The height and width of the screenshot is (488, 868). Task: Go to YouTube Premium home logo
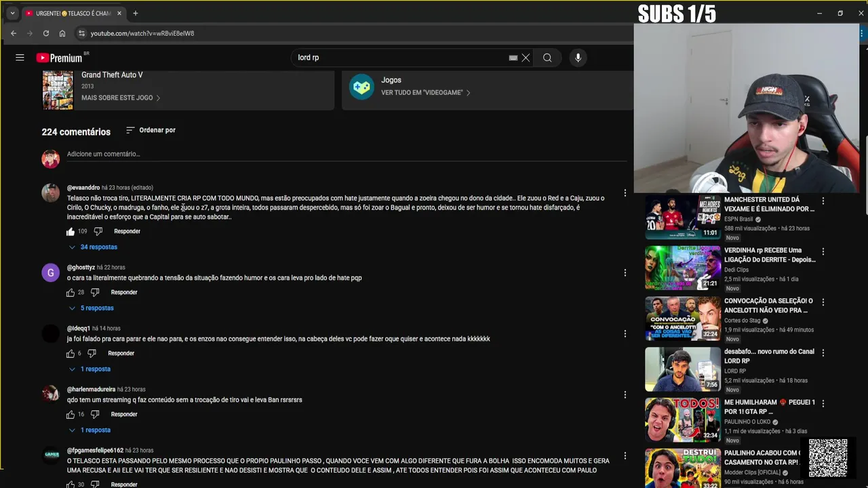point(60,58)
